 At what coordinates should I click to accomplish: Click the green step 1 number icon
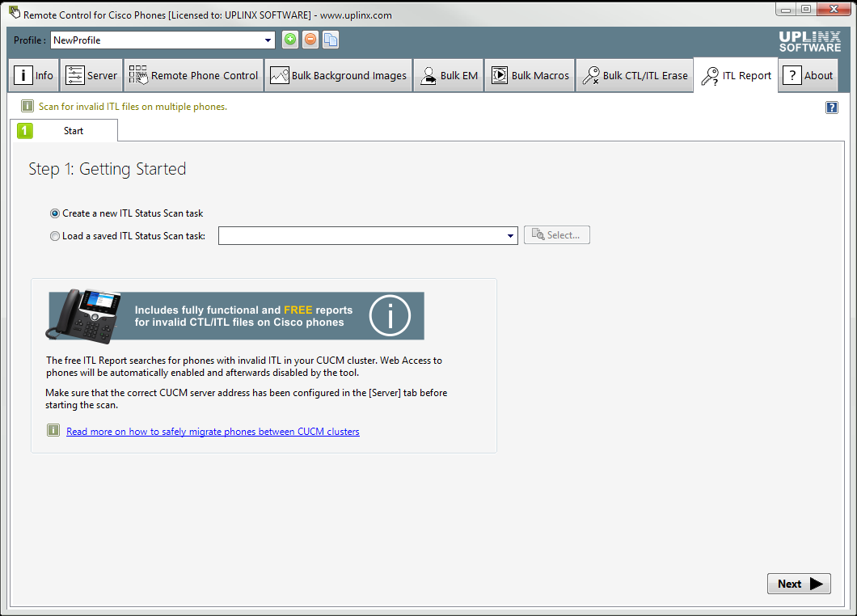click(x=24, y=131)
